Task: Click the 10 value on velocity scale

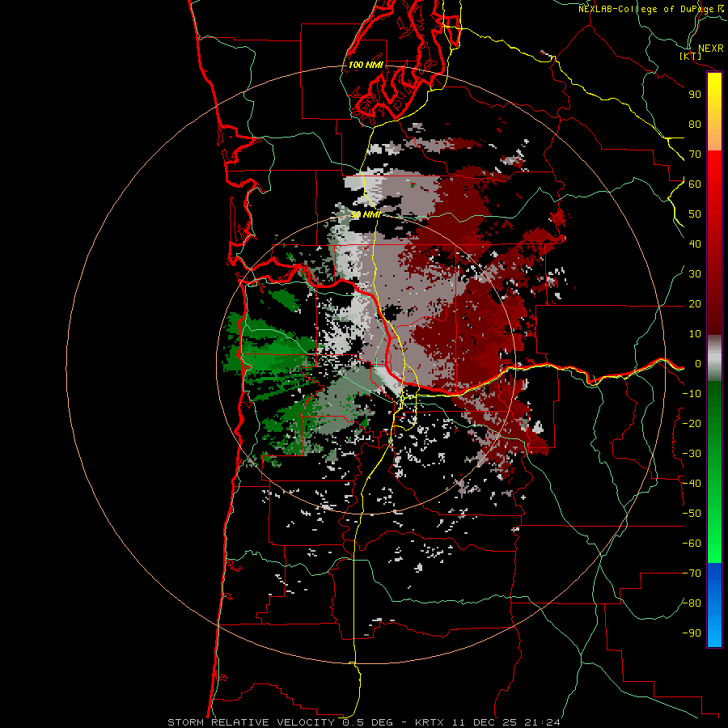Action: point(695,334)
